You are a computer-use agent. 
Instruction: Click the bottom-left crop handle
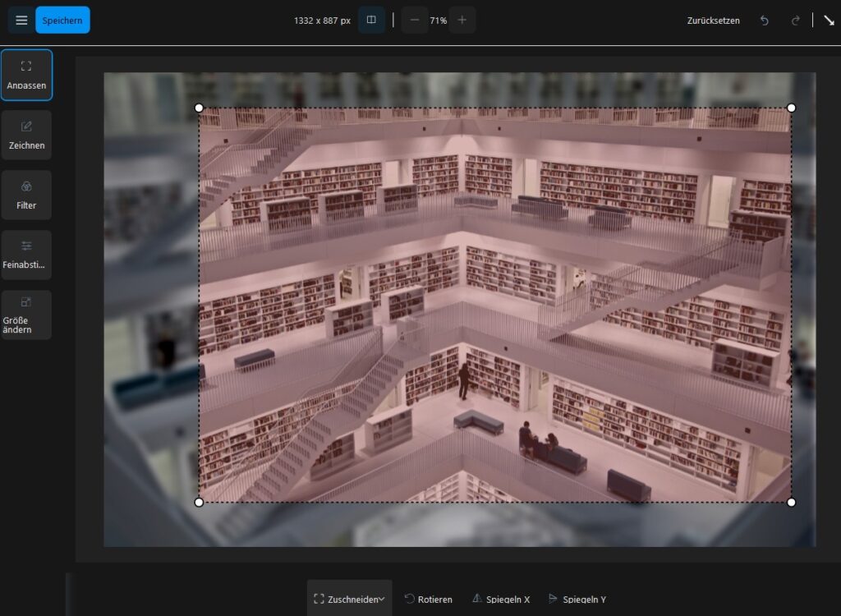199,502
